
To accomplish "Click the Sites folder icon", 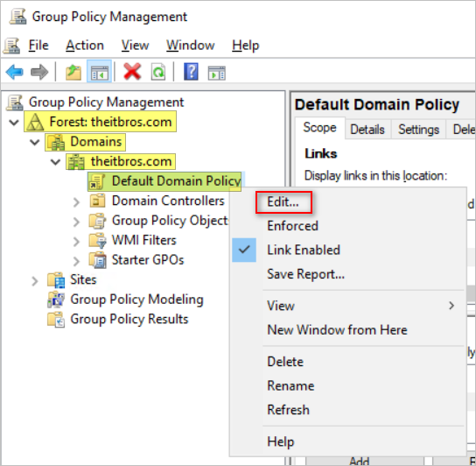I will [x=56, y=280].
